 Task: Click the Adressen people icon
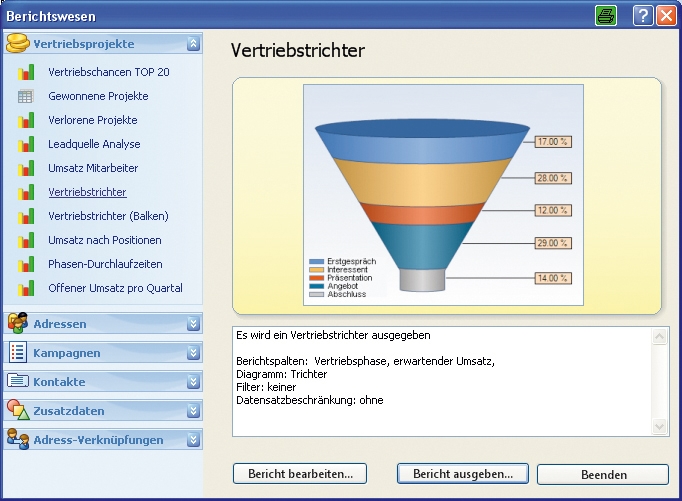coord(18,323)
